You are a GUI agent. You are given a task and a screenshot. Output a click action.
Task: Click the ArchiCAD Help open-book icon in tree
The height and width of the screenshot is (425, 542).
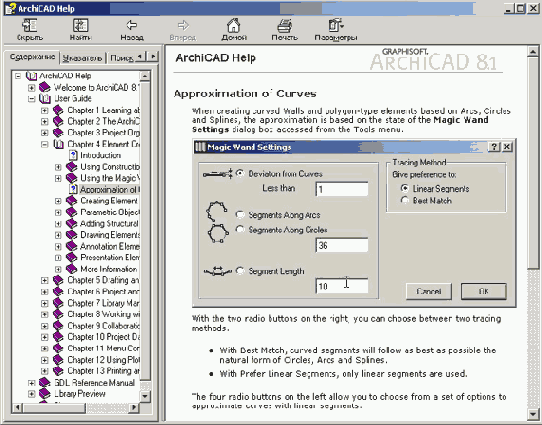[x=31, y=76]
